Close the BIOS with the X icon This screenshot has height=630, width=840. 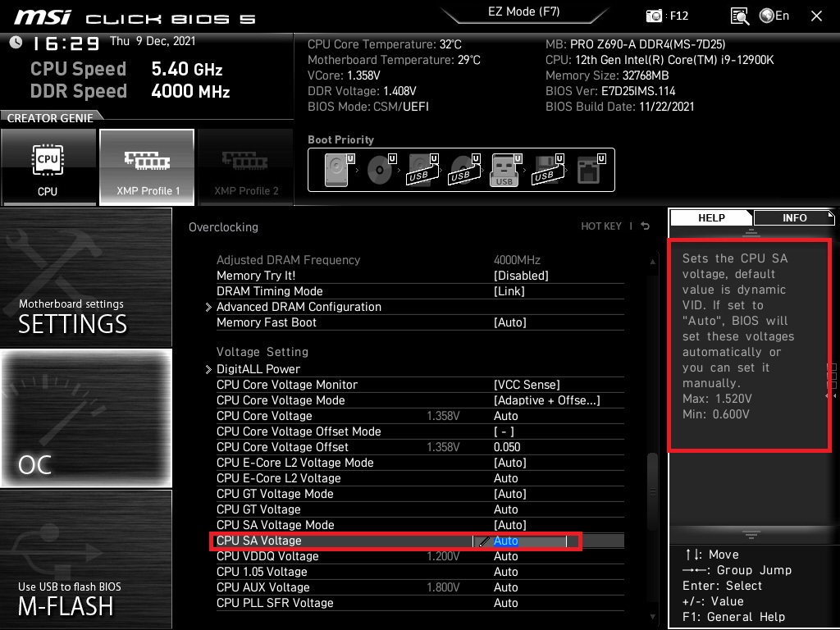816,16
